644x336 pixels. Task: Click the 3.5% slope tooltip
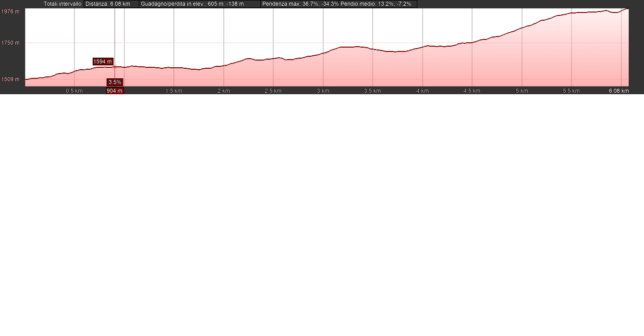pyautogui.click(x=115, y=82)
